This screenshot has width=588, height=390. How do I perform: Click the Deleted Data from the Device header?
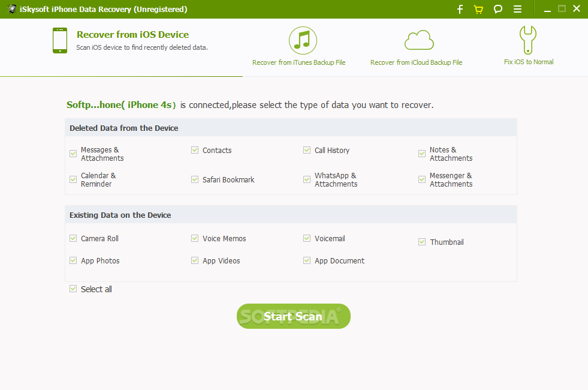click(x=291, y=128)
